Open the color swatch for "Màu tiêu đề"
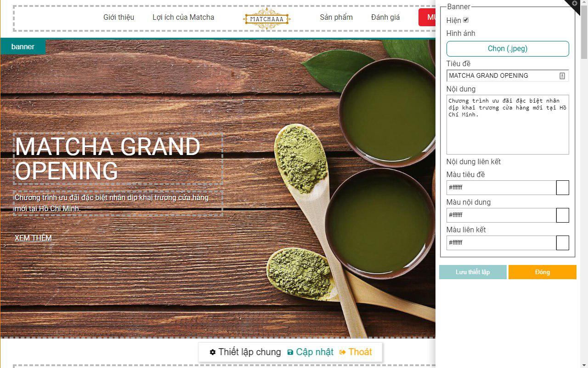 tap(563, 187)
